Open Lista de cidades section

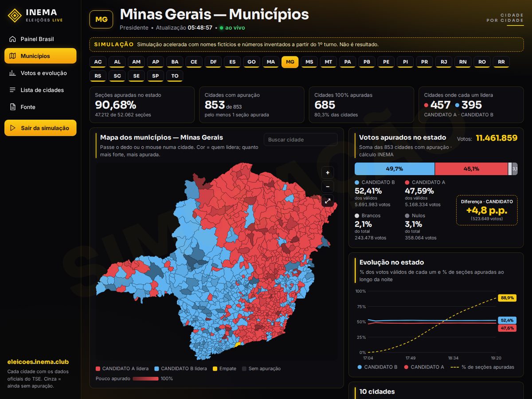[40, 90]
